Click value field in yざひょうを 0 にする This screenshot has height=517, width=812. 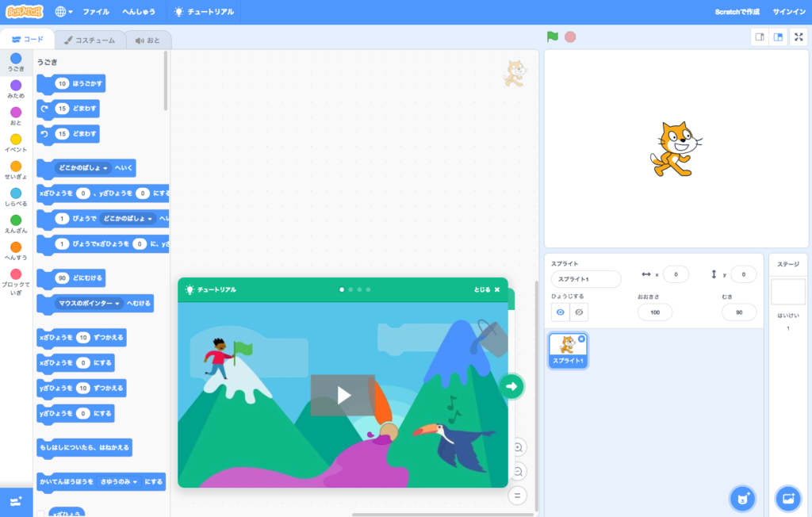pyautogui.click(x=82, y=414)
